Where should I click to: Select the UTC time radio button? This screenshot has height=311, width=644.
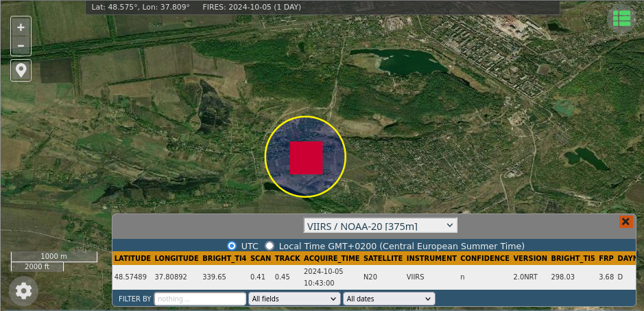pos(232,246)
